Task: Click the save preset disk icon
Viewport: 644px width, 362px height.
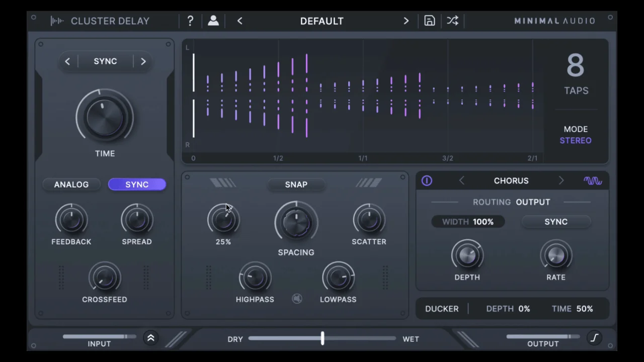Action: tap(430, 21)
